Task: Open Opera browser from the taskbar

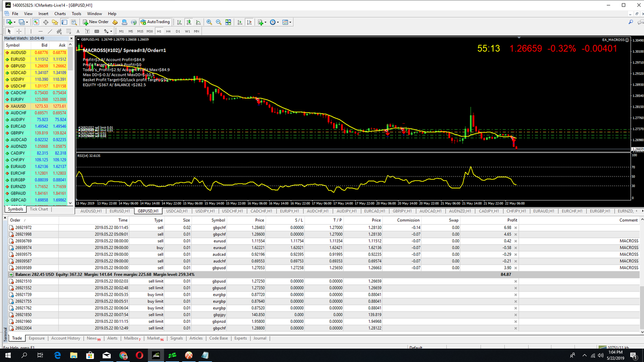Action: pyautogui.click(x=139, y=355)
